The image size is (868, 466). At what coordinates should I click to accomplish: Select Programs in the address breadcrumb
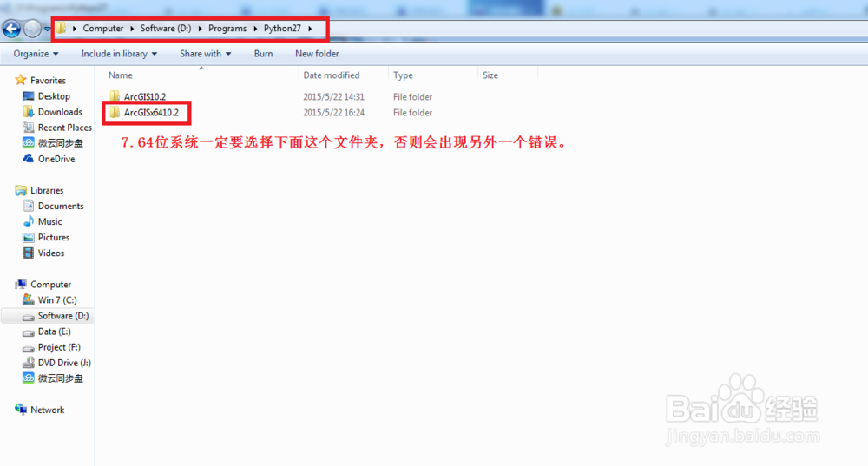click(227, 29)
